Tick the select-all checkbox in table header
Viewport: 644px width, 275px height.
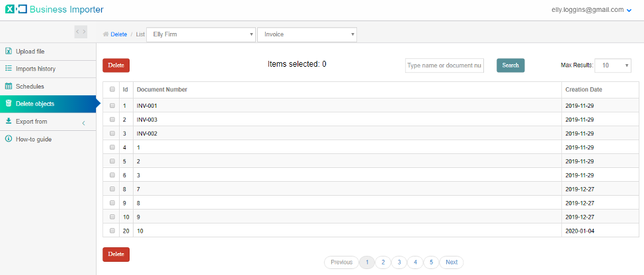pyautogui.click(x=112, y=89)
